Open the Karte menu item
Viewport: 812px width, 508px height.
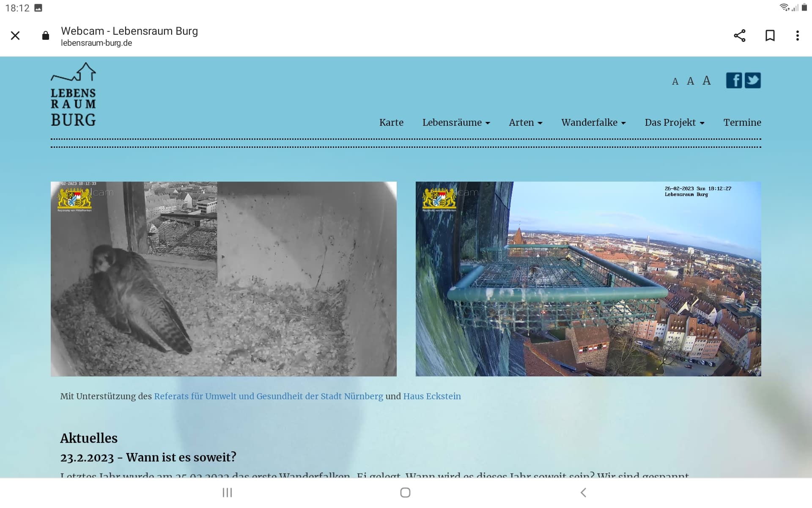(391, 122)
